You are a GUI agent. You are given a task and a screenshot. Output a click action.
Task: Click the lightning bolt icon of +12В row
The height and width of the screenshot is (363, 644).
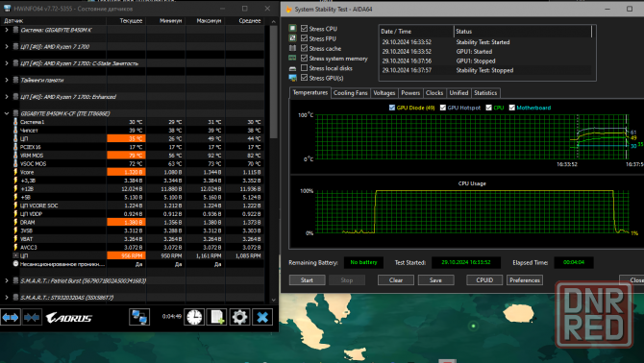[15, 188]
